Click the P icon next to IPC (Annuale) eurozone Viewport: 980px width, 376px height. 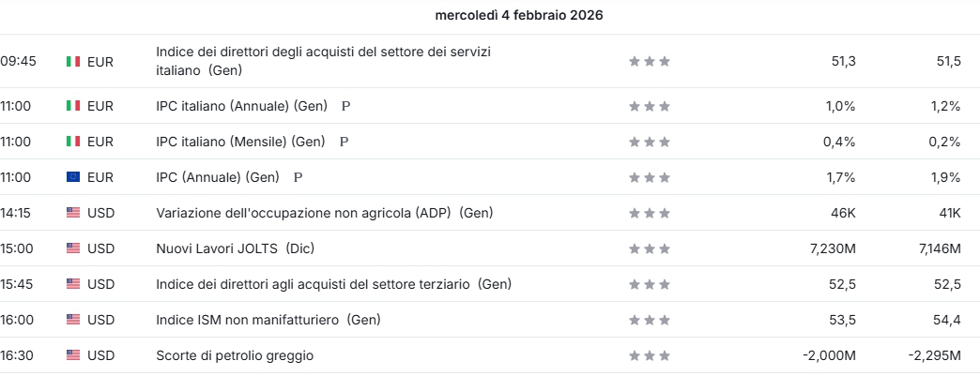click(299, 177)
